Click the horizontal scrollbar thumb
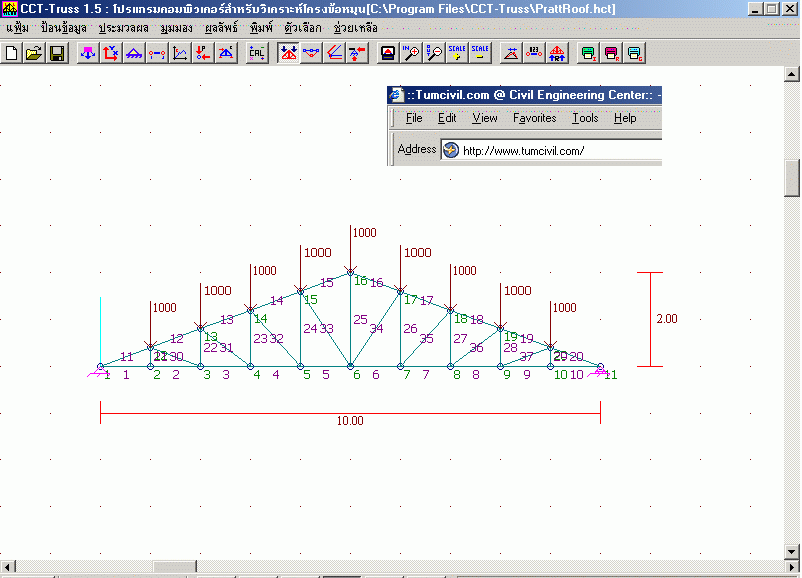 174,566
